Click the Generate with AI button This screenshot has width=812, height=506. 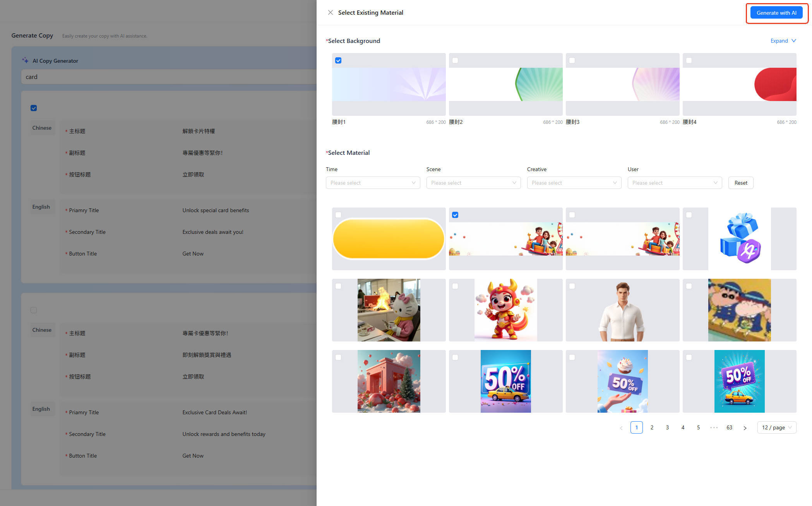pos(776,13)
